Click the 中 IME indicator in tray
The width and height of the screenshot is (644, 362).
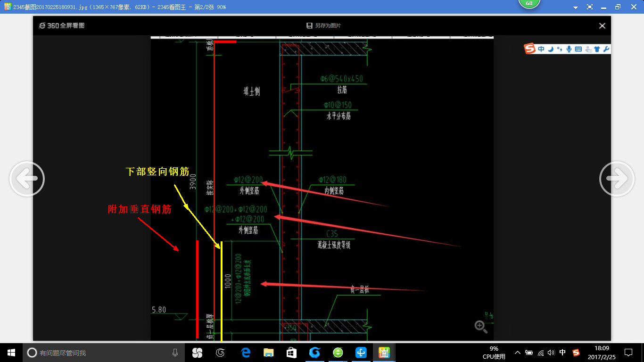[562, 352]
